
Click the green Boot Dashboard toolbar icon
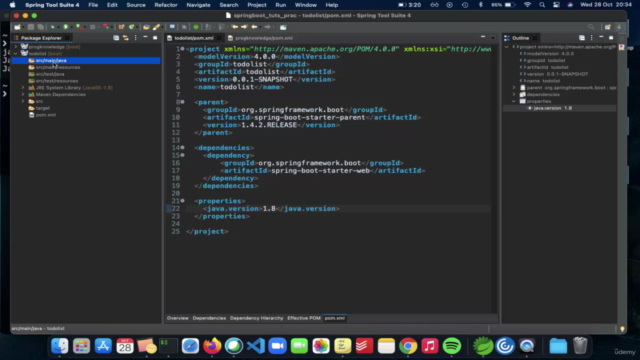(x=196, y=27)
